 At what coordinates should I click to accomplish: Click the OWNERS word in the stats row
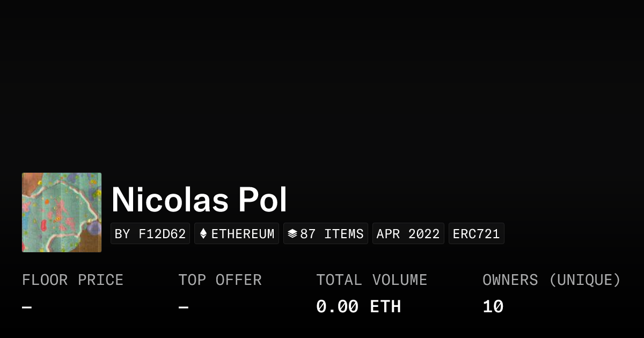coord(510,280)
